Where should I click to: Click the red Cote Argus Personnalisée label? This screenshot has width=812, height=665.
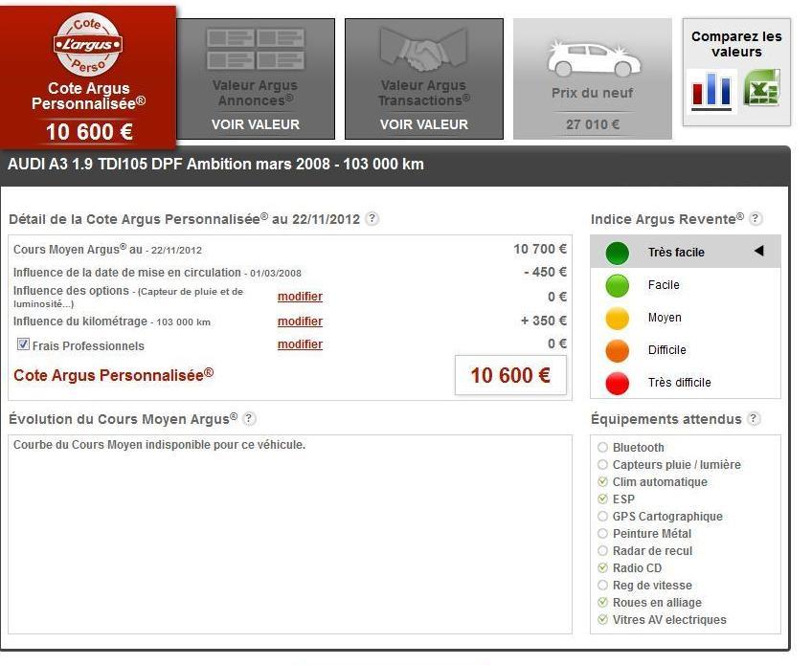(x=113, y=375)
